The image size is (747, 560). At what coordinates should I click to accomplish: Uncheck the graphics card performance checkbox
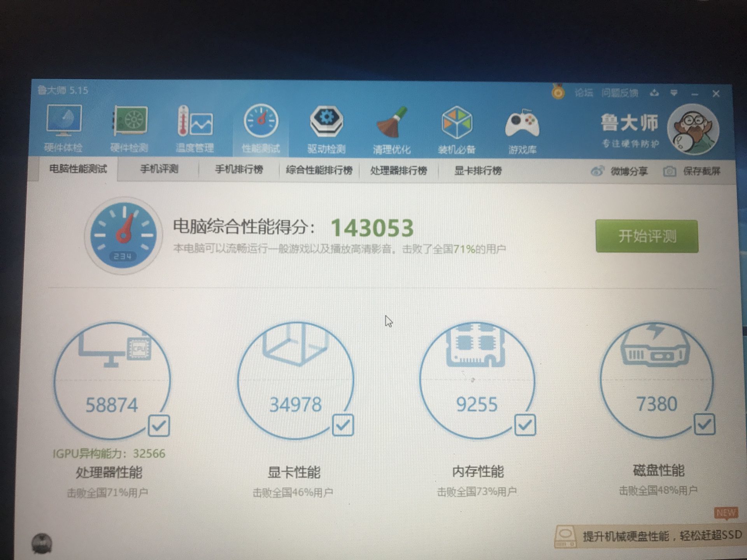pyautogui.click(x=343, y=425)
